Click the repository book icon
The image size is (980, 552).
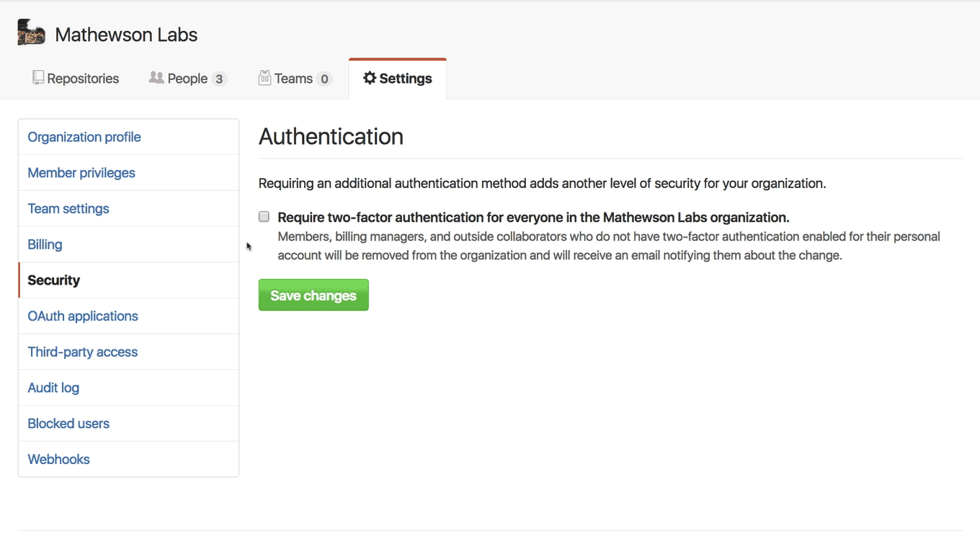pos(38,78)
